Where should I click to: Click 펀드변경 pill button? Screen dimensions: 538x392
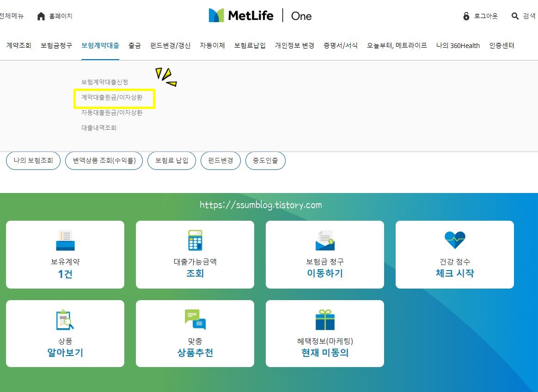coord(220,160)
